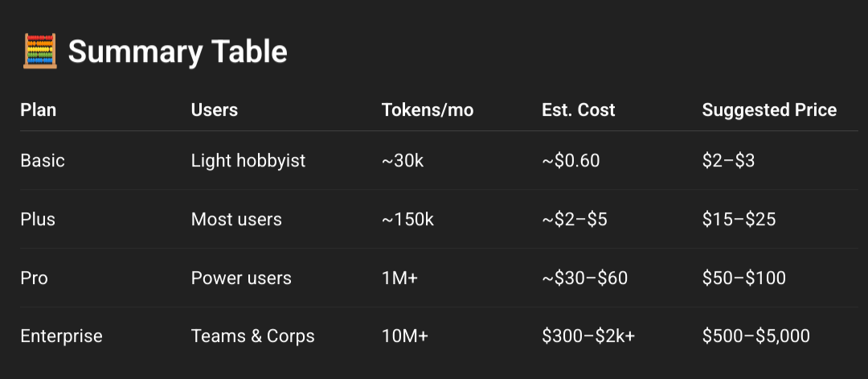Click the Summary Table heading
This screenshot has height=379, width=868.
tap(178, 52)
